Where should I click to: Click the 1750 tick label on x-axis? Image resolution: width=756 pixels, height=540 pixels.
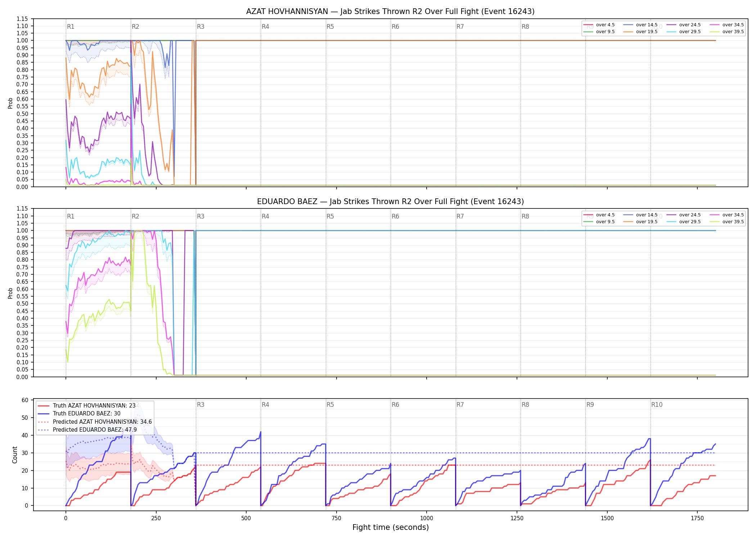pyautogui.click(x=697, y=518)
